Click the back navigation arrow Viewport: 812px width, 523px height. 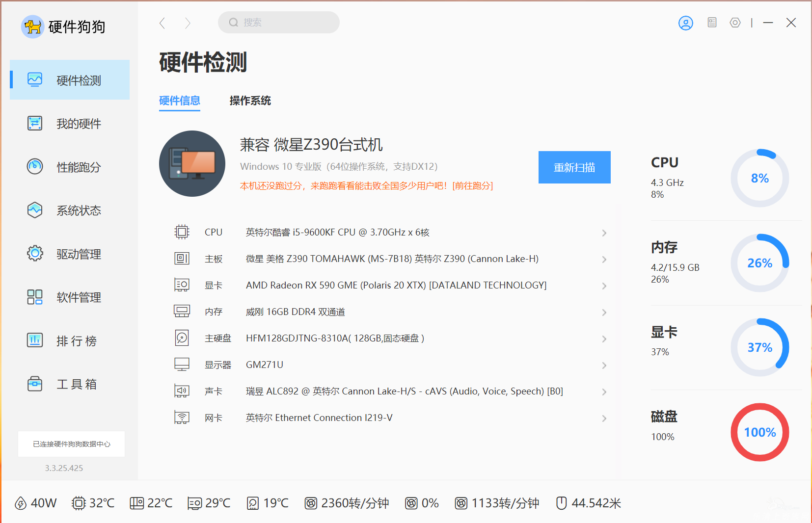(162, 23)
